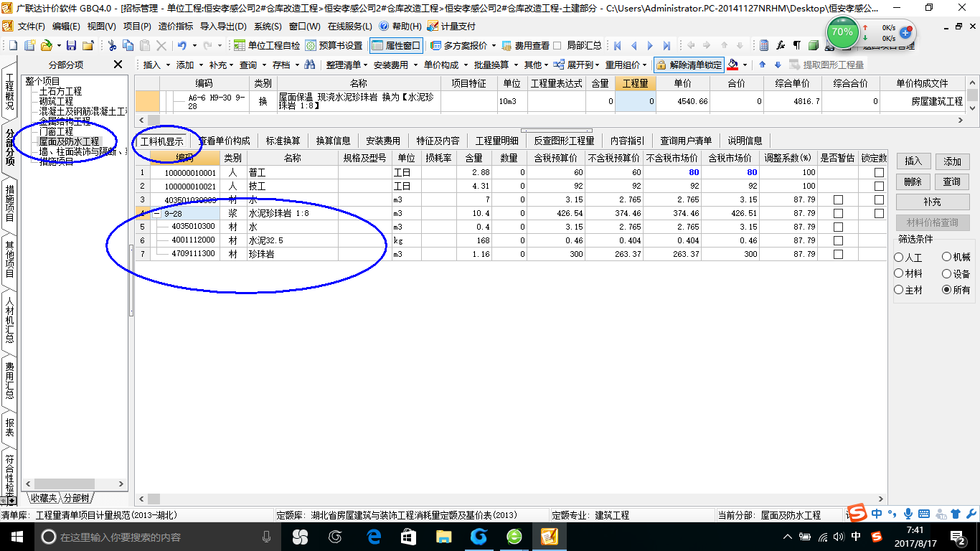Open Windows taskbar search box
The width and height of the screenshot is (980, 551).
point(156,537)
